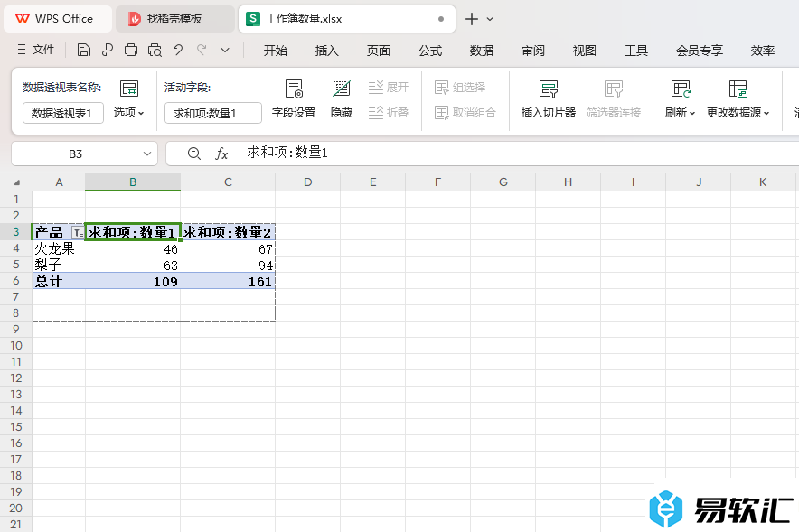This screenshot has width=799, height=532.
Task: Open a new tab with plus button
Action: tap(472, 19)
